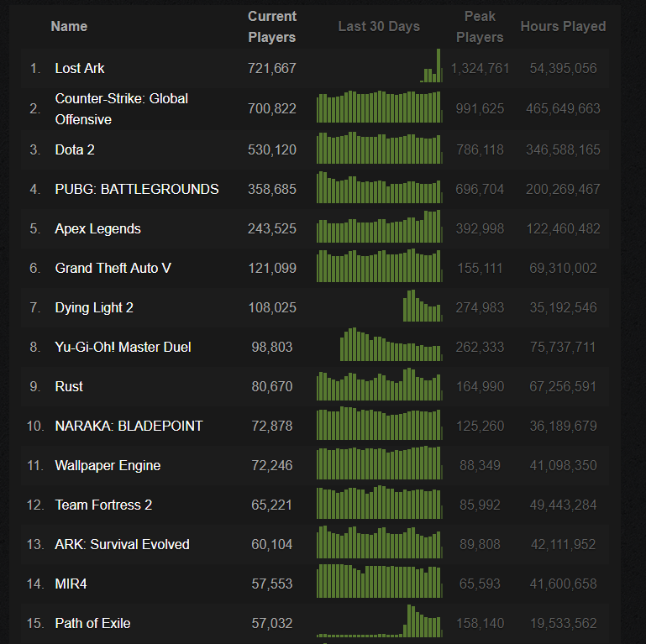The image size is (646, 644).
Task: Select PUBG: BATTLEGROUNDS in the list
Action: coord(137,190)
